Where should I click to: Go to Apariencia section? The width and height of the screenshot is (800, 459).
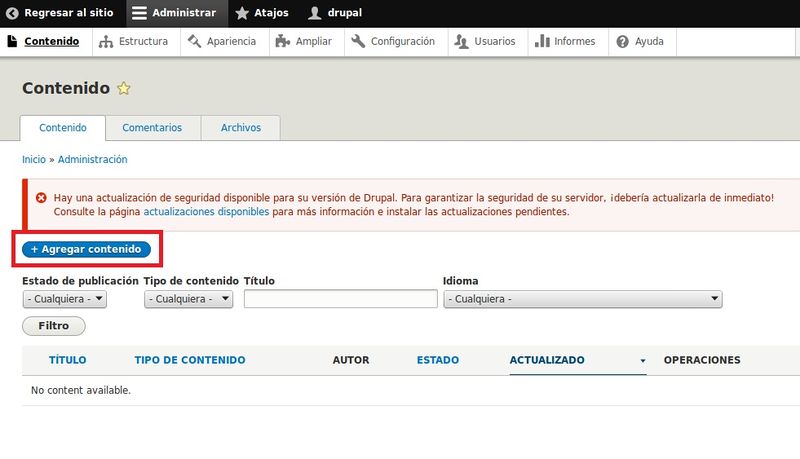pyautogui.click(x=231, y=41)
